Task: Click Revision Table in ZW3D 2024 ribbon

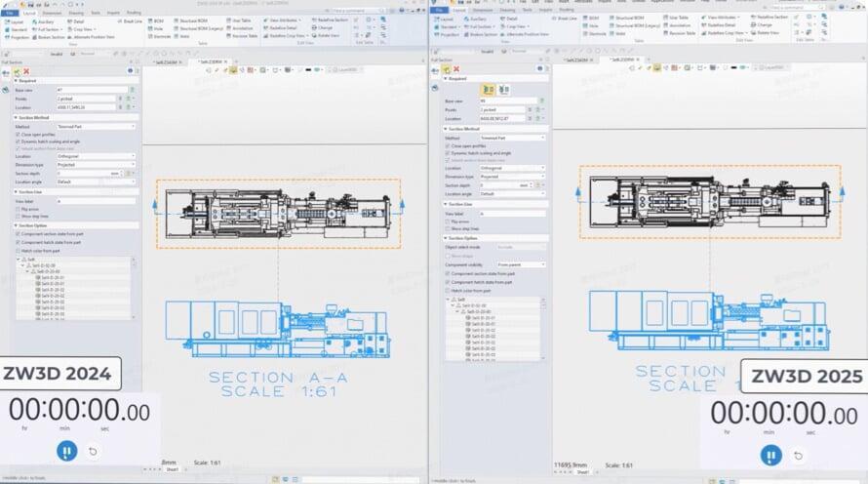Action: click(x=243, y=36)
